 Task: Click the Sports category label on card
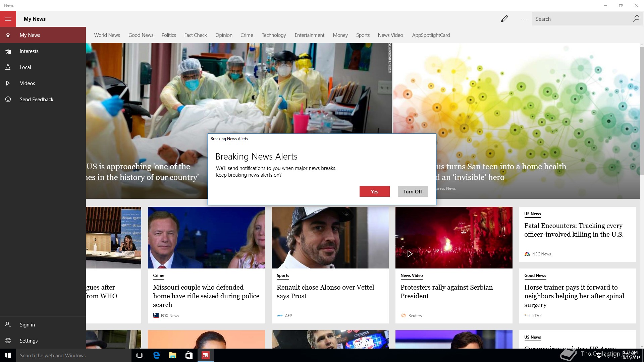point(283,276)
